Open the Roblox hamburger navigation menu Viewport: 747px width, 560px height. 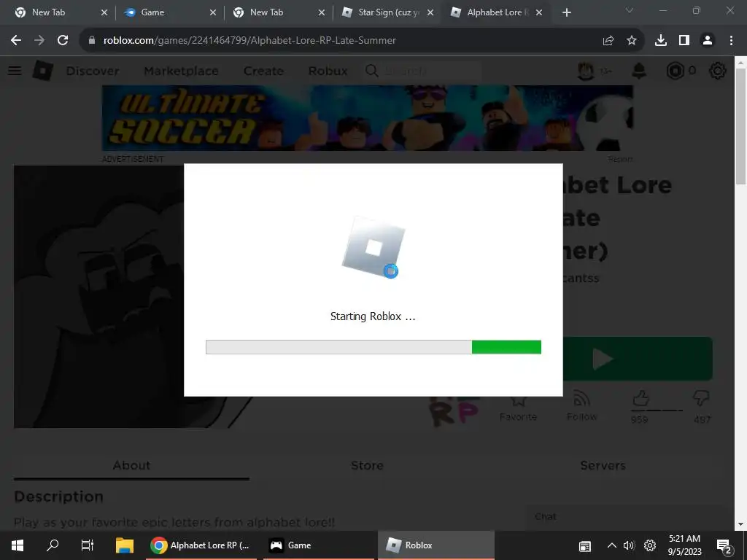click(x=15, y=71)
